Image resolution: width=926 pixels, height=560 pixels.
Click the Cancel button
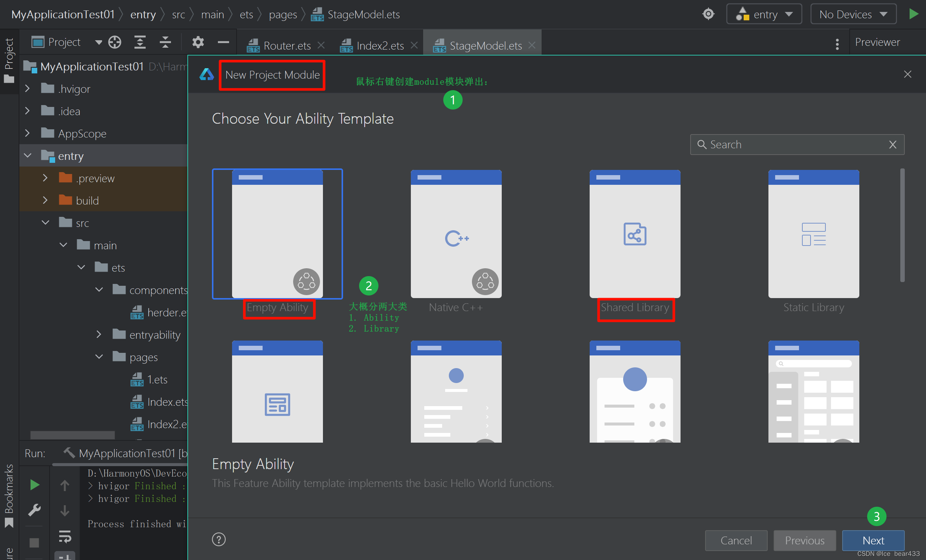736,541
